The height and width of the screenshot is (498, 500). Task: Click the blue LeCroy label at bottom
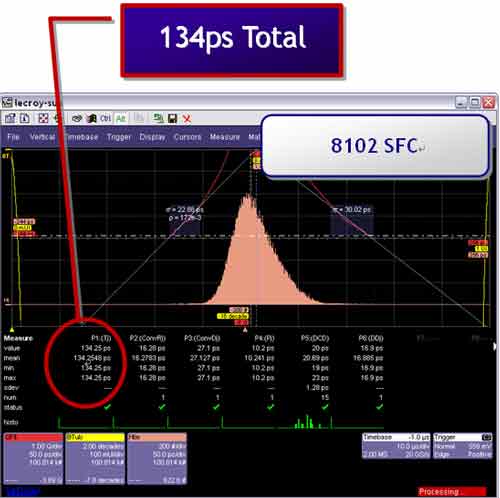pyautogui.click(x=23, y=491)
